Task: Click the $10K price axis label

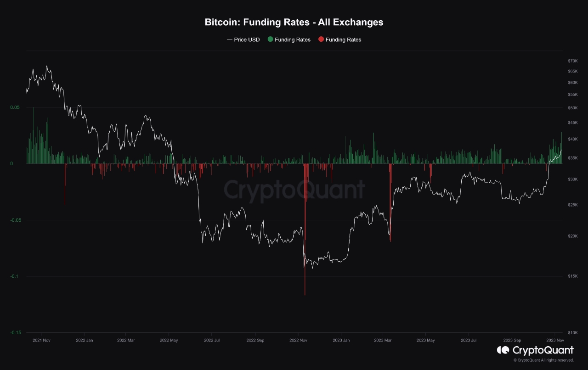Action: pos(572,332)
